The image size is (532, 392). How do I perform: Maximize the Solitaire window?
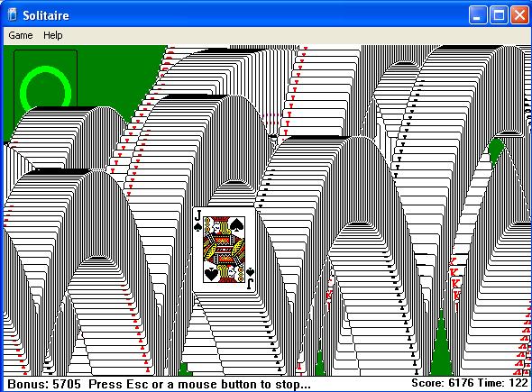click(x=499, y=15)
